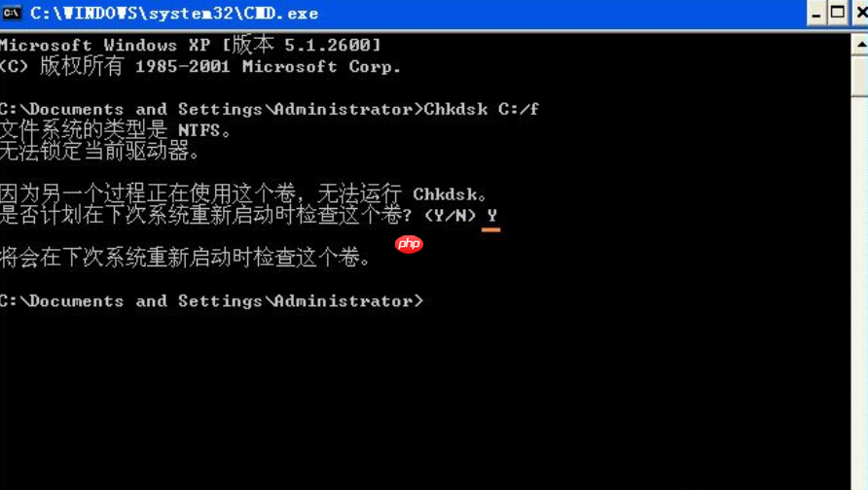This screenshot has height=490, width=868.
Task: Click the version number 5.1.2600
Action: [328, 45]
